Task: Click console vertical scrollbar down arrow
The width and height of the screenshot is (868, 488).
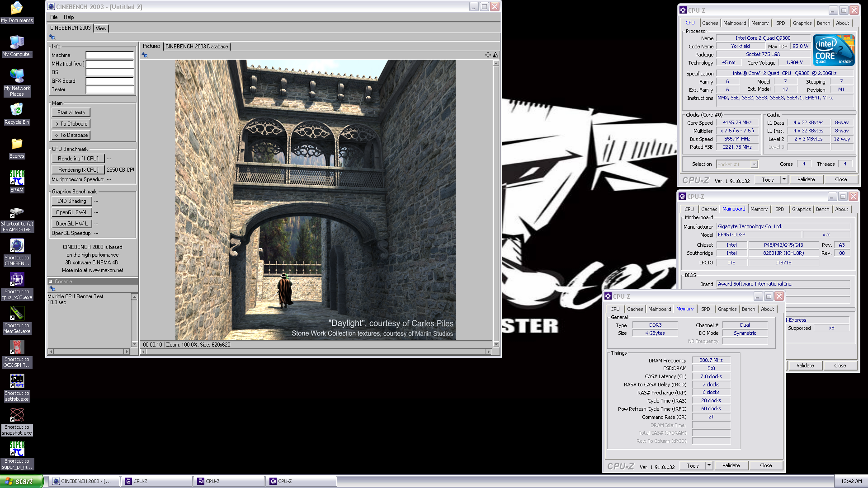Action: (x=134, y=344)
